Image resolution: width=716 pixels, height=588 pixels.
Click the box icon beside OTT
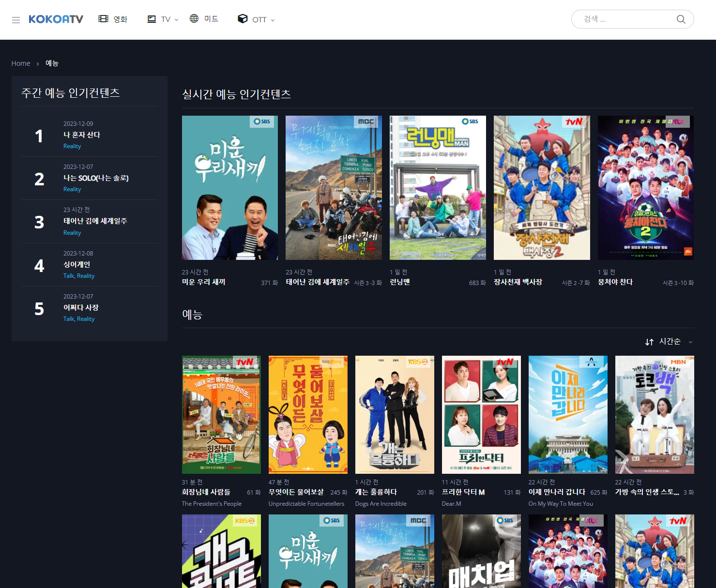point(243,18)
